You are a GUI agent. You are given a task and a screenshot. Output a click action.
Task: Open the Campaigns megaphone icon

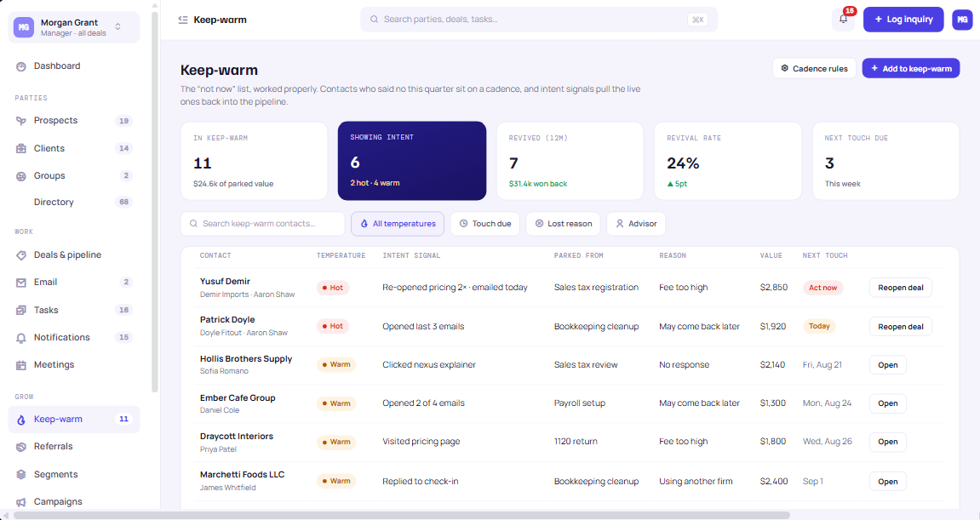pos(21,502)
